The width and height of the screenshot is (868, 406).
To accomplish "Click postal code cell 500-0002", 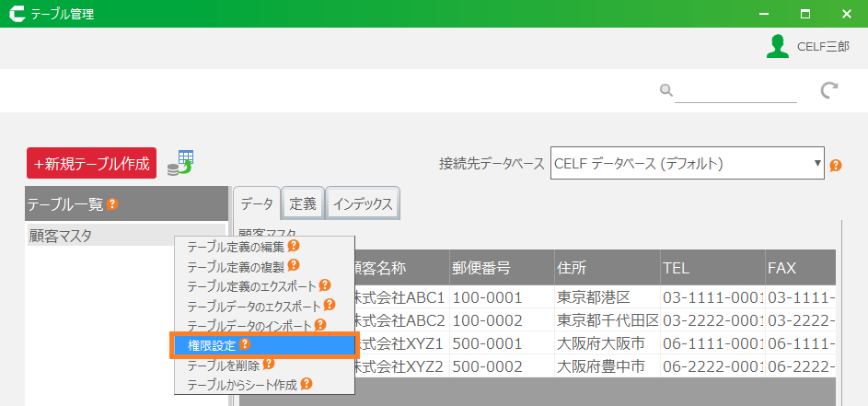I will (502, 366).
